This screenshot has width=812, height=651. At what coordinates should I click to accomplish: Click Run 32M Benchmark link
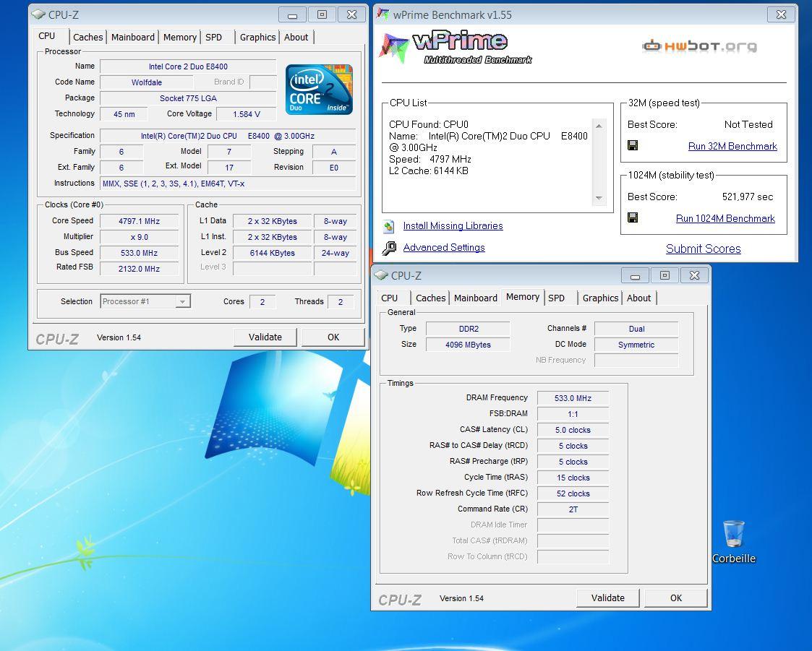(732, 147)
